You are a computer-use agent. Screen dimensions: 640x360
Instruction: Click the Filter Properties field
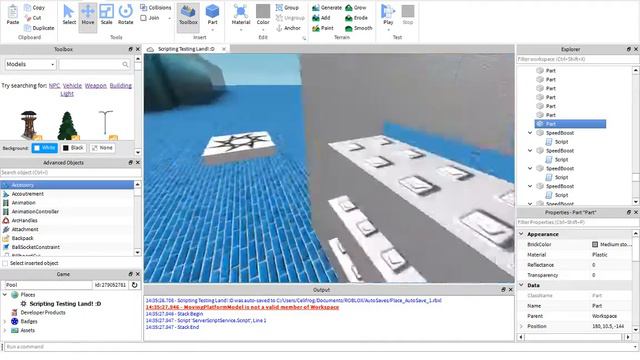578,222
